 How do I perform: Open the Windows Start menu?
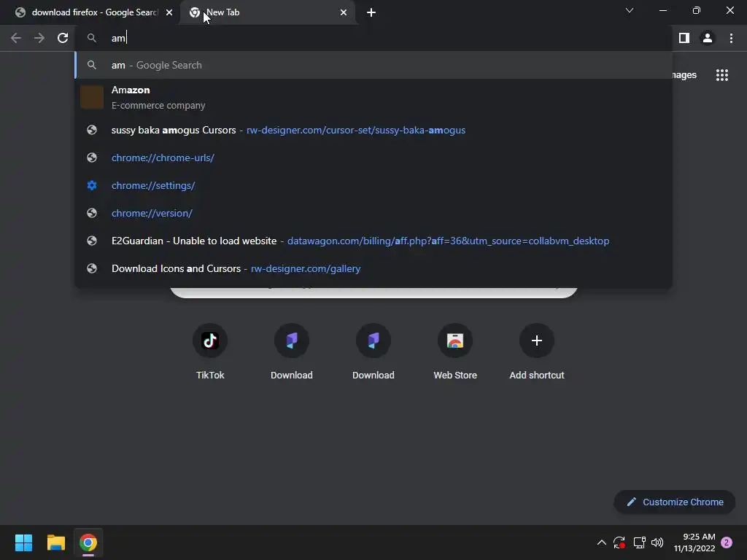point(23,542)
